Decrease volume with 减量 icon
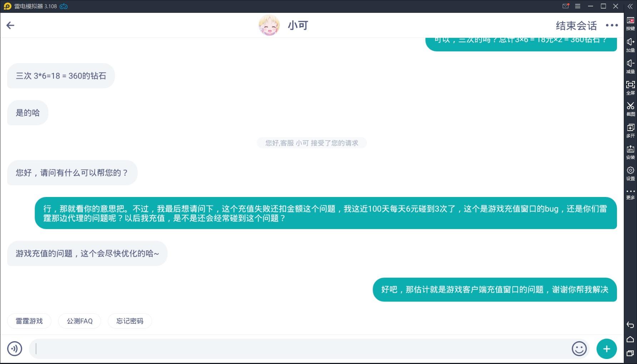This screenshot has height=364, width=637. (x=631, y=67)
